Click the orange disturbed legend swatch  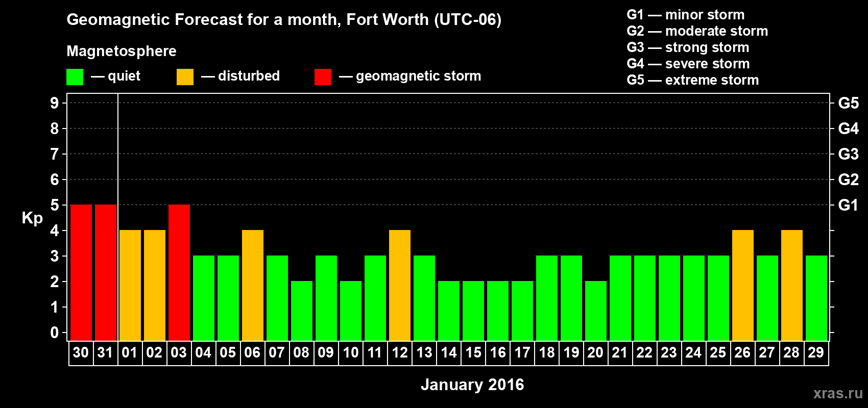pos(185,77)
